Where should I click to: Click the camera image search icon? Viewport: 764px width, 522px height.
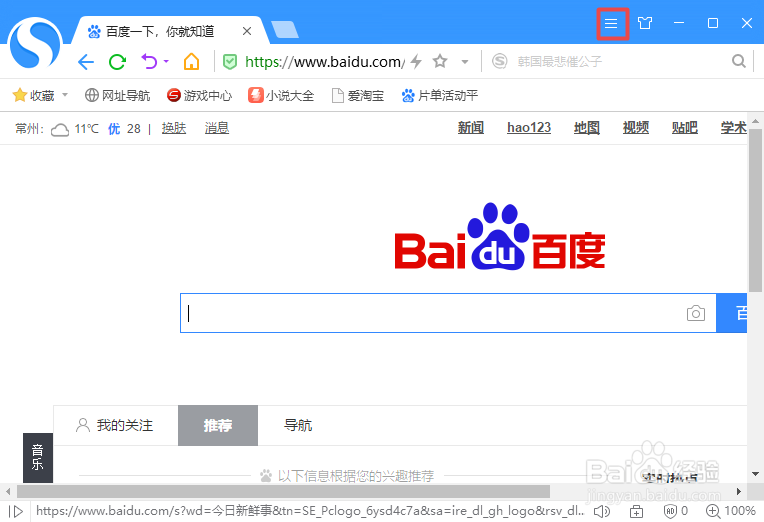pyautogui.click(x=696, y=313)
